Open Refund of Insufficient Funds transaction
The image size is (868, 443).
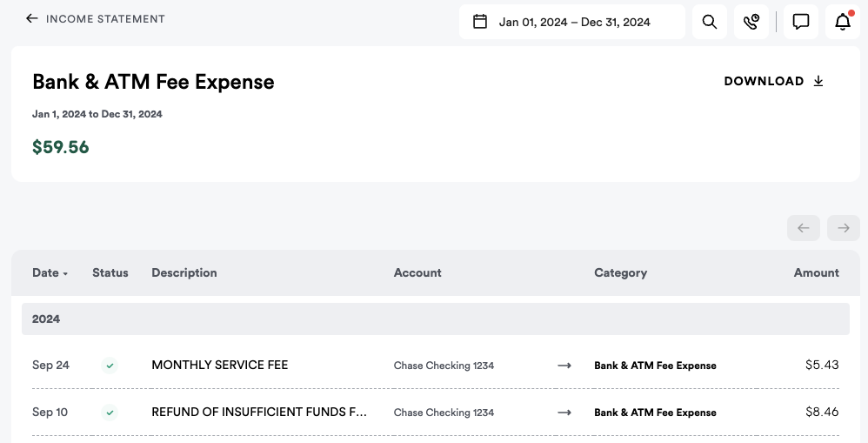[x=258, y=413]
